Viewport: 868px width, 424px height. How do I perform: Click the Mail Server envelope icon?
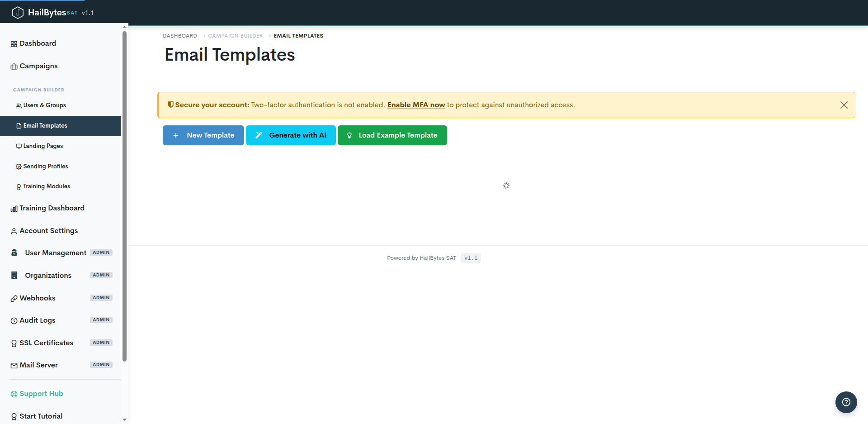(14, 366)
